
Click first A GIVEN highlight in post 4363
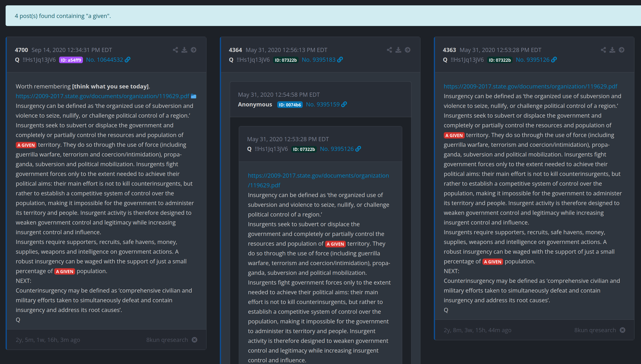pos(454,136)
